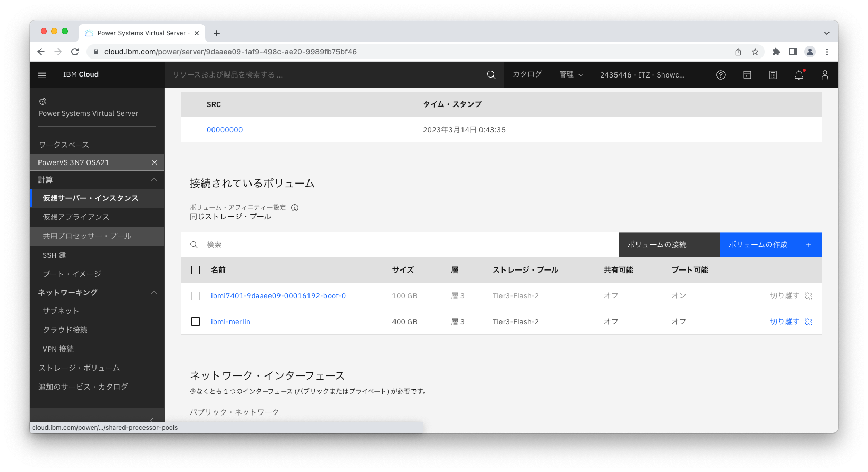Open the Chrome three-dot menu
Viewport: 868px width, 472px height.
coord(827,52)
